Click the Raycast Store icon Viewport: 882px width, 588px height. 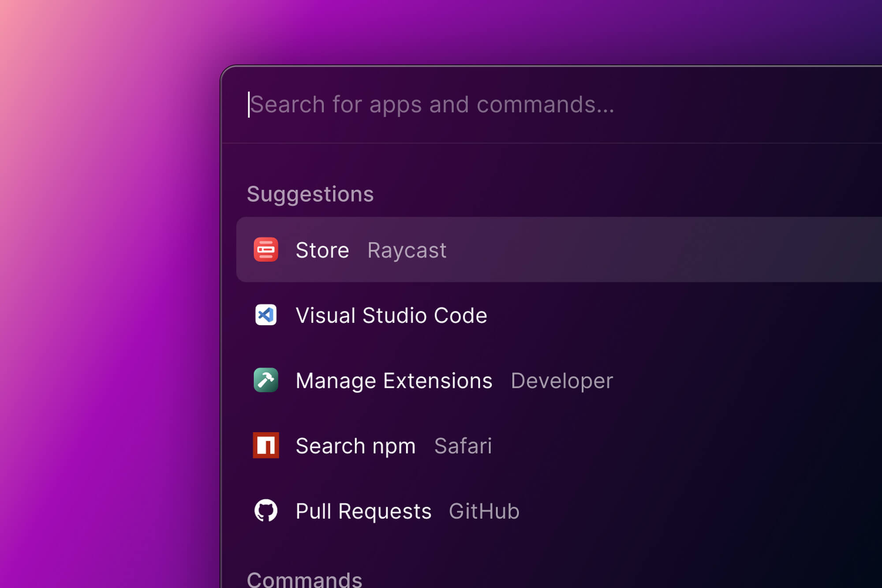pyautogui.click(x=265, y=250)
